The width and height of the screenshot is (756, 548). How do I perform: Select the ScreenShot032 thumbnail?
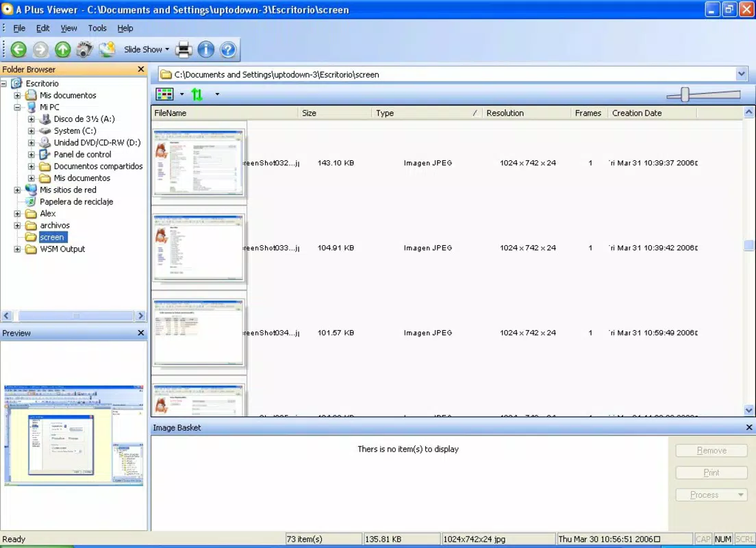tap(199, 162)
